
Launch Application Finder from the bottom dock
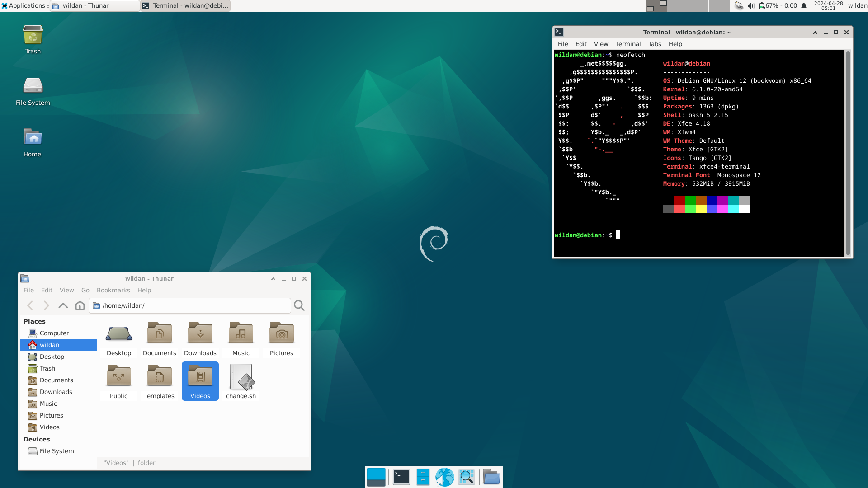pyautogui.click(x=467, y=477)
